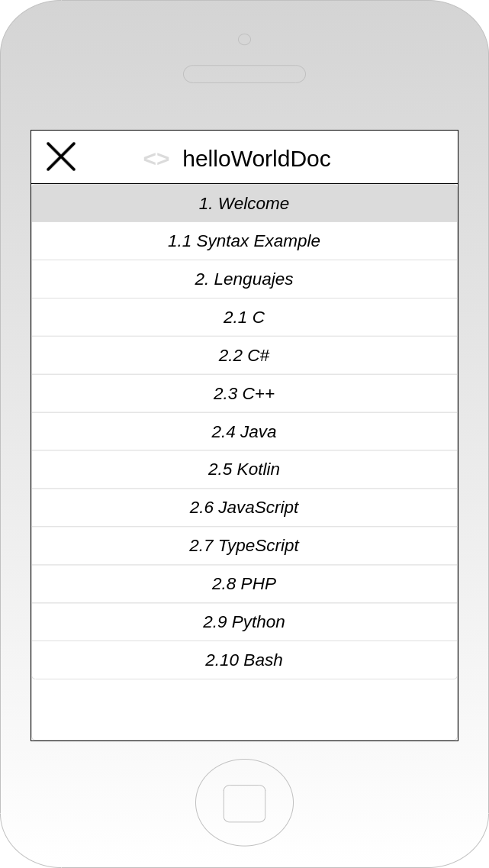
Task: Pick the 2.8 PHP menu entry
Action: point(244,585)
